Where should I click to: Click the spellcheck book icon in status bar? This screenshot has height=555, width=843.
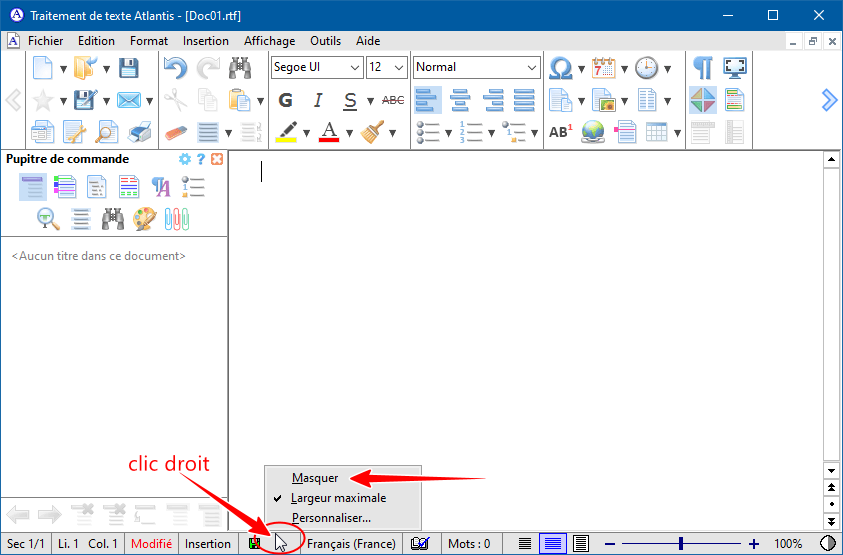click(420, 544)
